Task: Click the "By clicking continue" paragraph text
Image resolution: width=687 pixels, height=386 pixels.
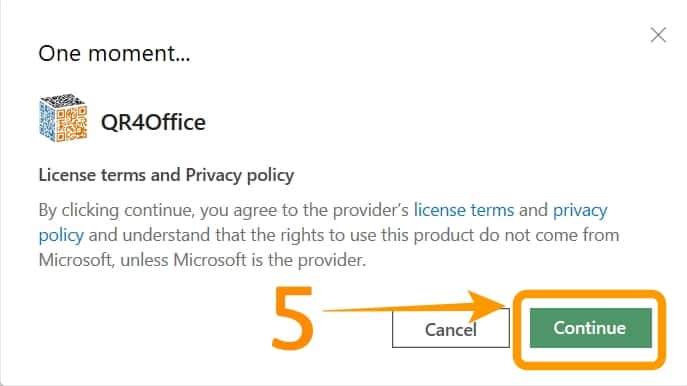Action: coord(329,235)
